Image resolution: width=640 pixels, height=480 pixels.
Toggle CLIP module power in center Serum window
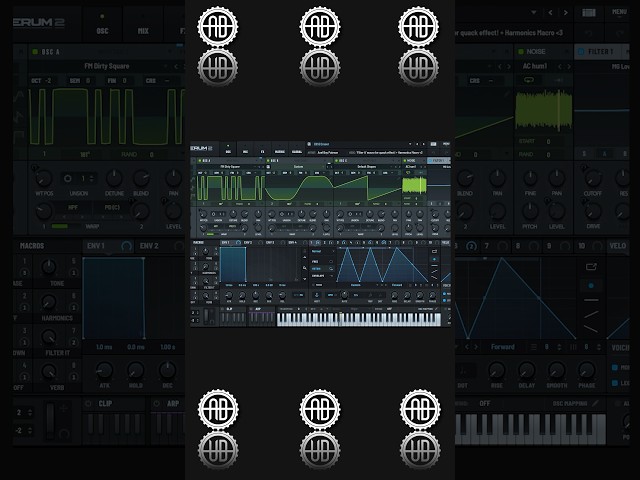[222, 309]
